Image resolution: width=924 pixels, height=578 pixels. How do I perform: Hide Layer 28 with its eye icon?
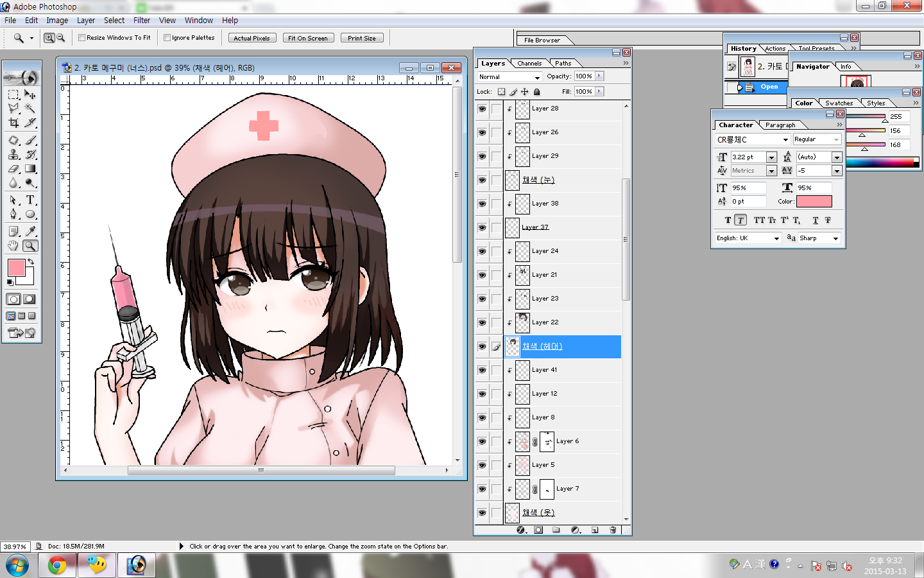point(482,109)
